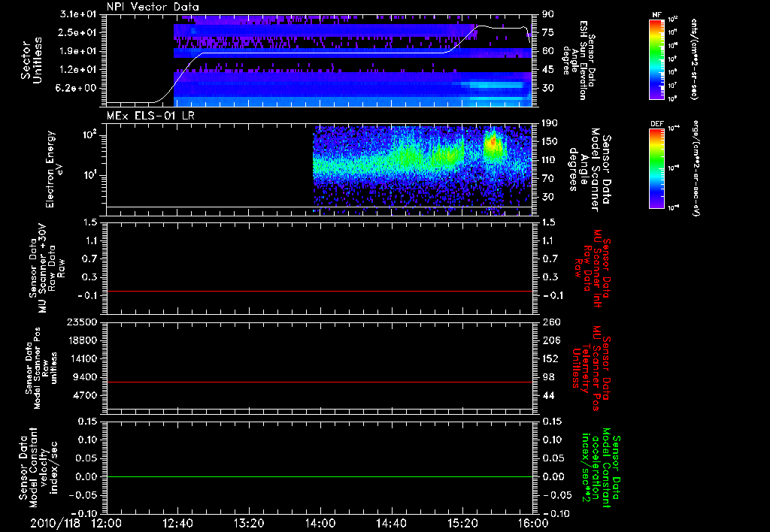
Task: Click the 45 degree sun elevation tick
Action: point(548,70)
